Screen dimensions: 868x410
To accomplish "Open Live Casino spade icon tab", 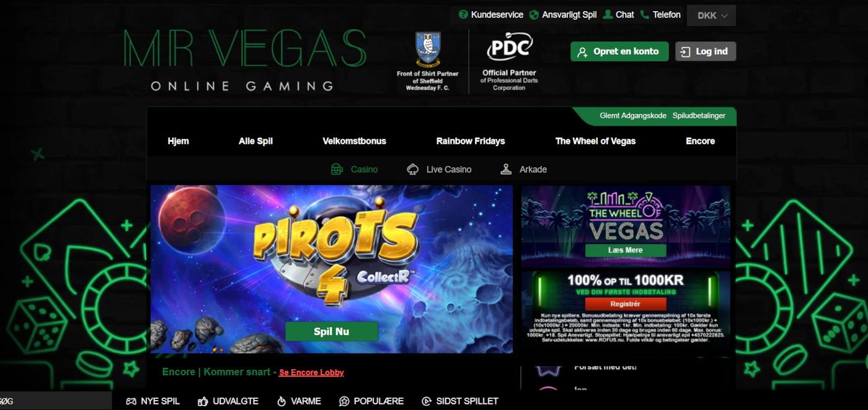I will click(x=413, y=169).
